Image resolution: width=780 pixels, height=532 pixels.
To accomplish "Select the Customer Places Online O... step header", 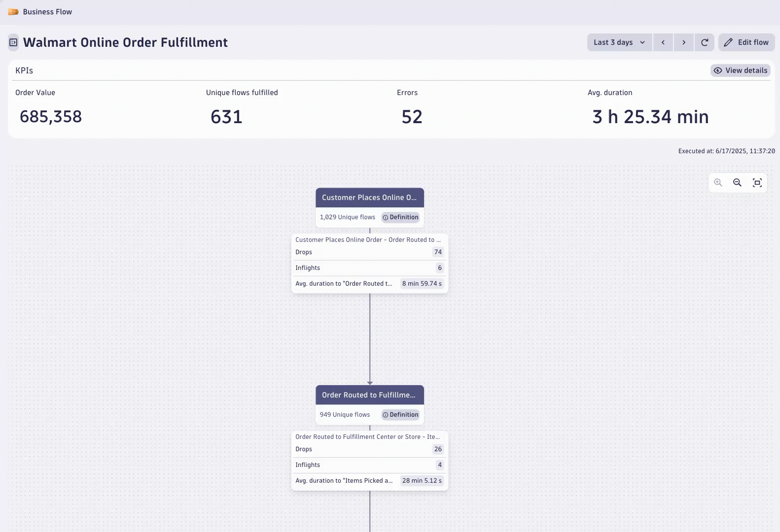I will (370, 198).
